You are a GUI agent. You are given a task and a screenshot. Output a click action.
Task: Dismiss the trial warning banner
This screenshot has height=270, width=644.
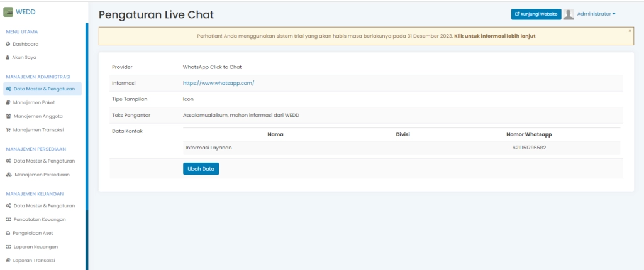630,30
